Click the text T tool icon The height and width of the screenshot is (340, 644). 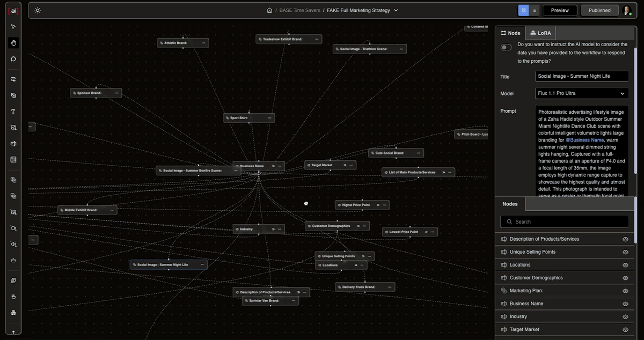click(x=13, y=112)
